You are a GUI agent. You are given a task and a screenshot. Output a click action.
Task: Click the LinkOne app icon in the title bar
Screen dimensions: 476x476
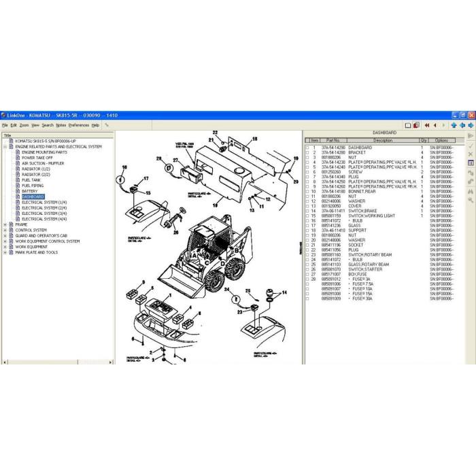3,116
